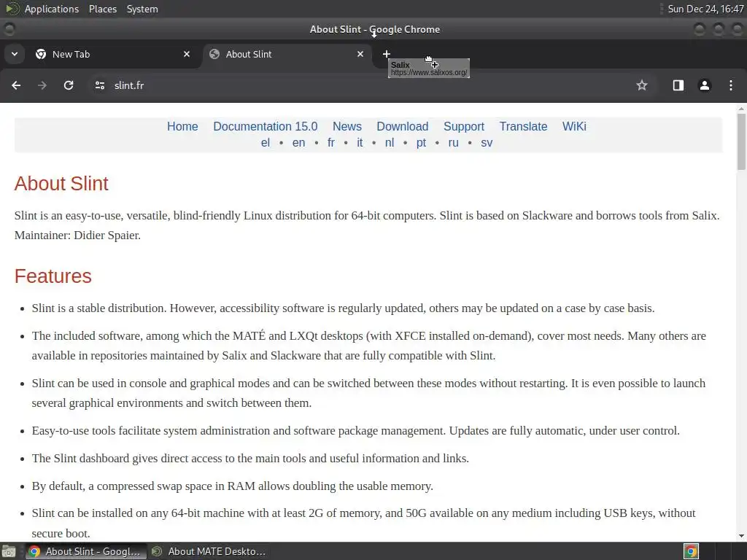The width and height of the screenshot is (747, 560).
Task: Click the MATE logo icon in top panel
Action: tap(12, 9)
